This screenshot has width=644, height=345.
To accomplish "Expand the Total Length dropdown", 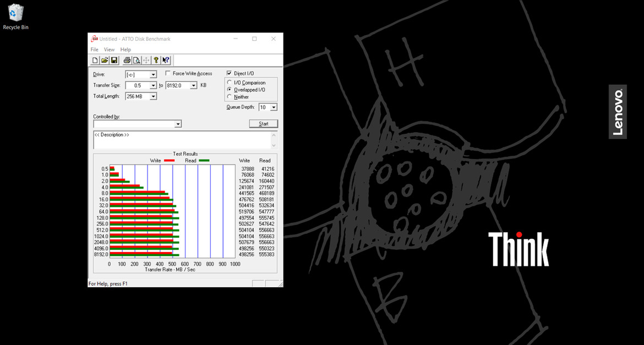I will point(153,96).
